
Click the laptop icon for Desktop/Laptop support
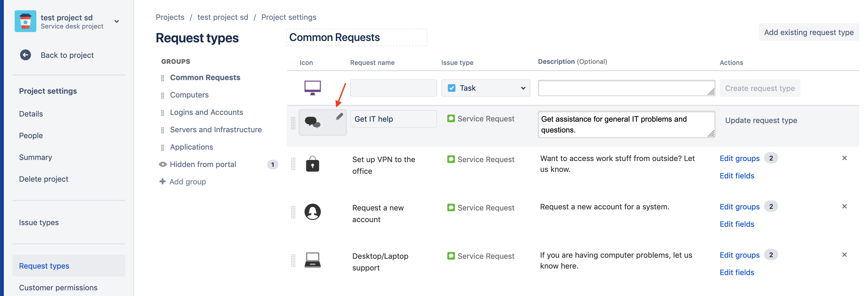click(x=312, y=260)
